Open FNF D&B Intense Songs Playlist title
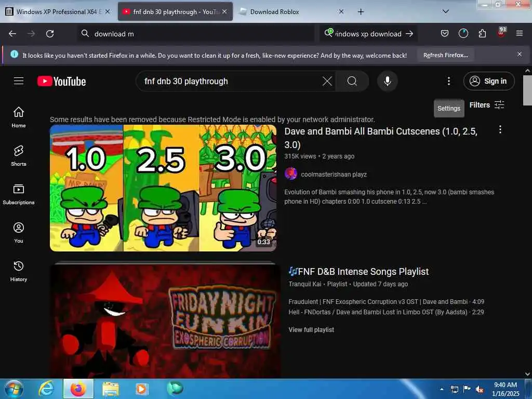Viewport: 532px width, 399px height. [358, 271]
